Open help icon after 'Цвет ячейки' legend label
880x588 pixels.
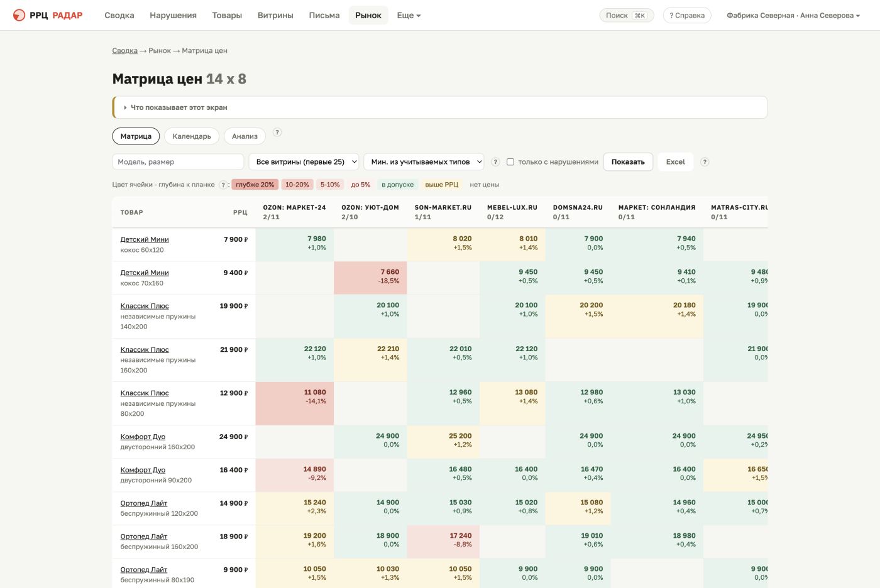pyautogui.click(x=223, y=185)
